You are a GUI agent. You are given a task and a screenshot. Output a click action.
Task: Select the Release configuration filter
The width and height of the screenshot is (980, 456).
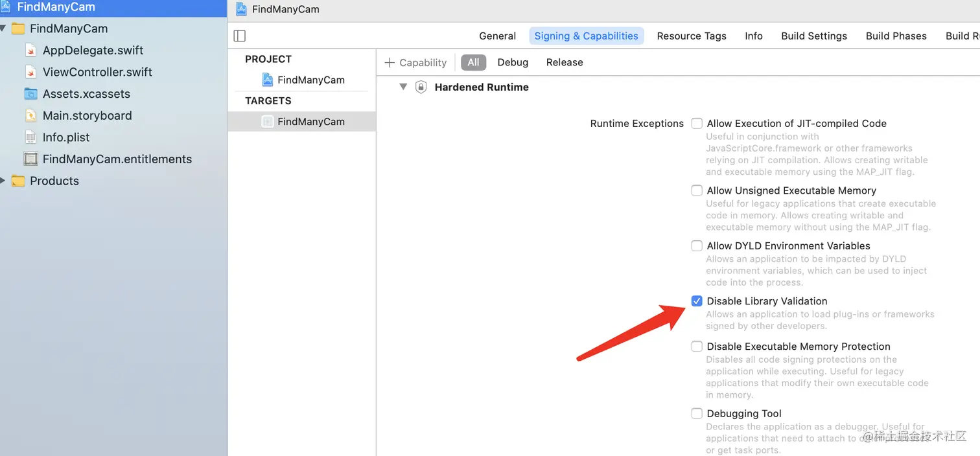(565, 62)
